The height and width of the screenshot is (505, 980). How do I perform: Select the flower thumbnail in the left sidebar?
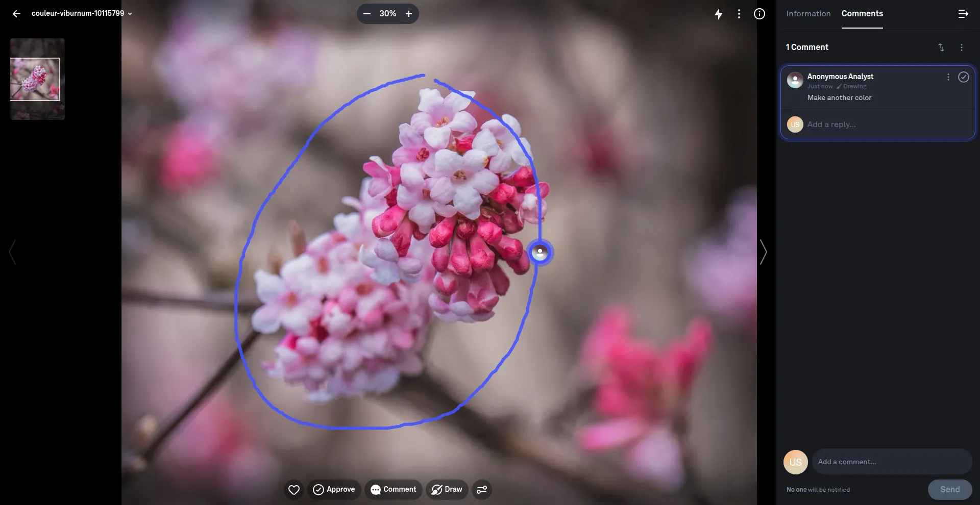[36, 79]
